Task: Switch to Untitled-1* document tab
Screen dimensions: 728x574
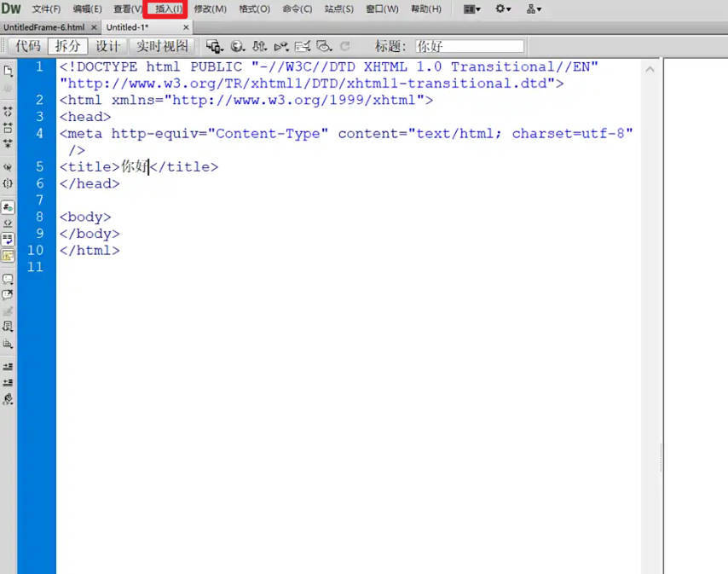Action: pos(128,27)
